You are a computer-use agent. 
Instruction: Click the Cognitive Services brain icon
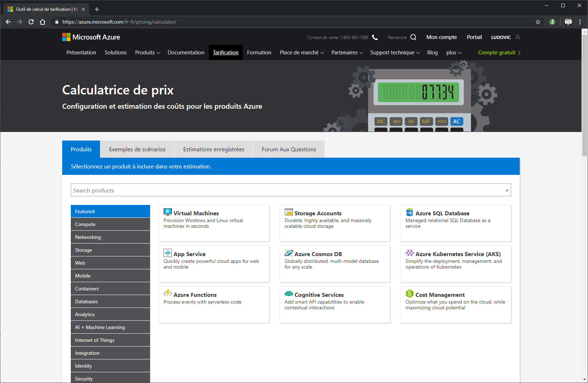click(289, 294)
